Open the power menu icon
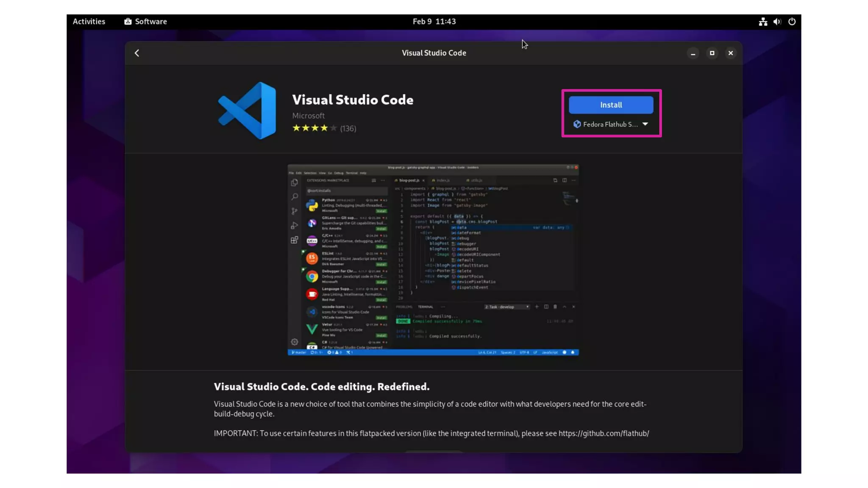The image size is (868, 488). [792, 22]
